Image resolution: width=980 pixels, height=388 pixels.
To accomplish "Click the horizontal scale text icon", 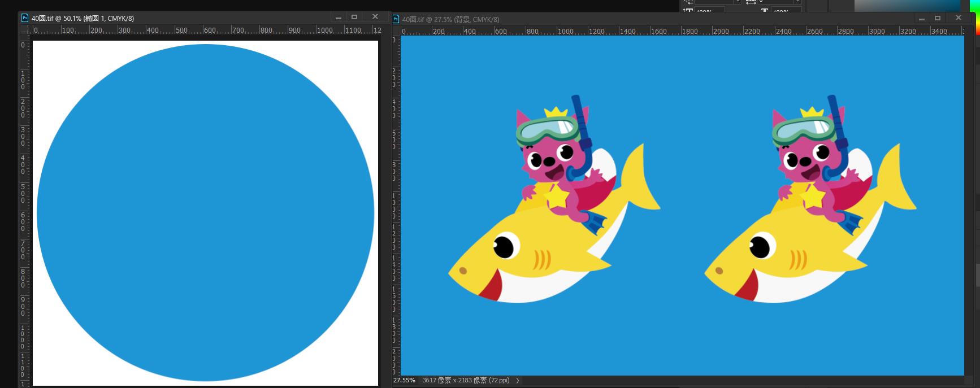I will pyautogui.click(x=764, y=10).
